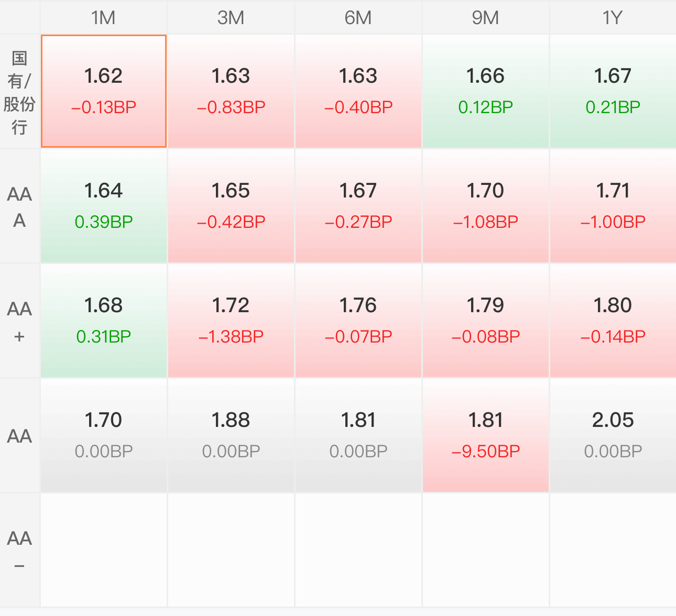Open the AAA 1M cell showing 1.64
This screenshot has width=676, height=616.
104,206
